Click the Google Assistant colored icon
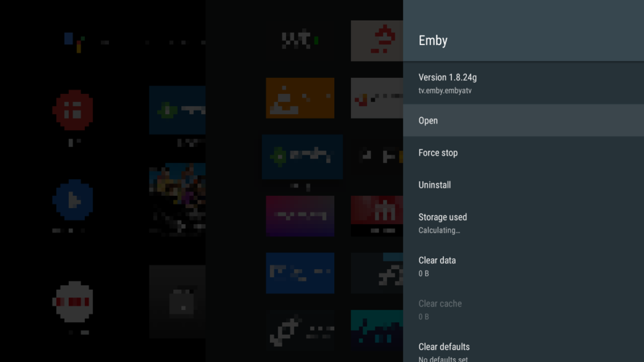Viewport: 644px width, 362px height. [x=75, y=43]
